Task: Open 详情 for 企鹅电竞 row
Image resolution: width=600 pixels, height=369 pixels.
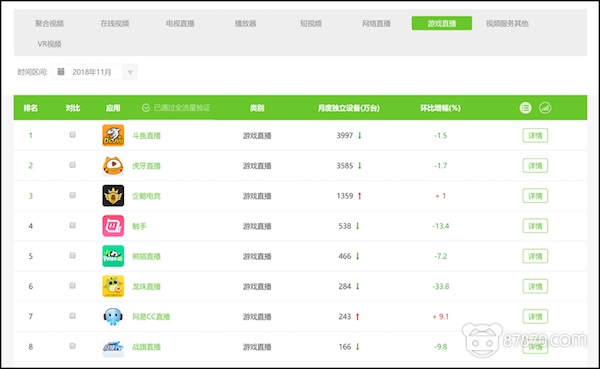Action: point(535,196)
